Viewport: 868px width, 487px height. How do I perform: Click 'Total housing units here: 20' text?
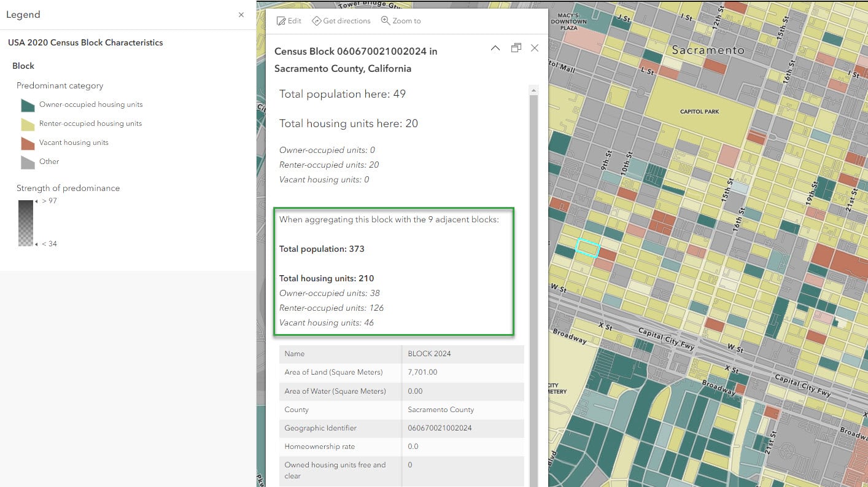(349, 123)
